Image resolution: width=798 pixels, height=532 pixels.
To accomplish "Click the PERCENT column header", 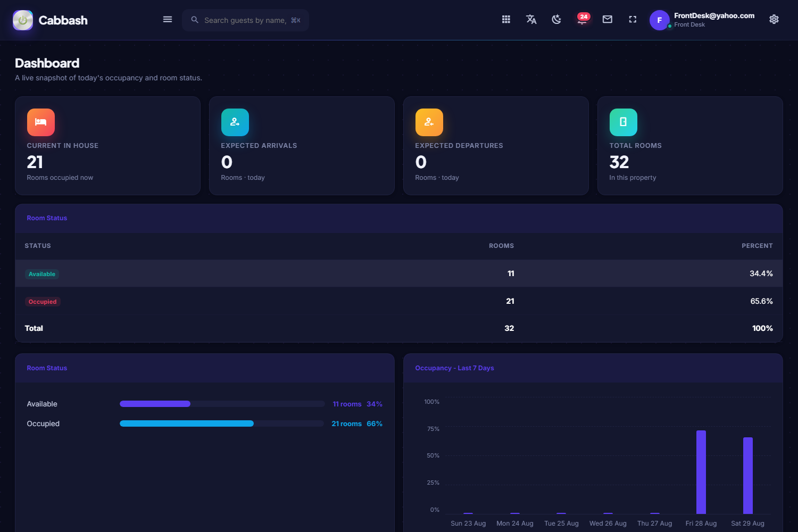I will coord(757,246).
